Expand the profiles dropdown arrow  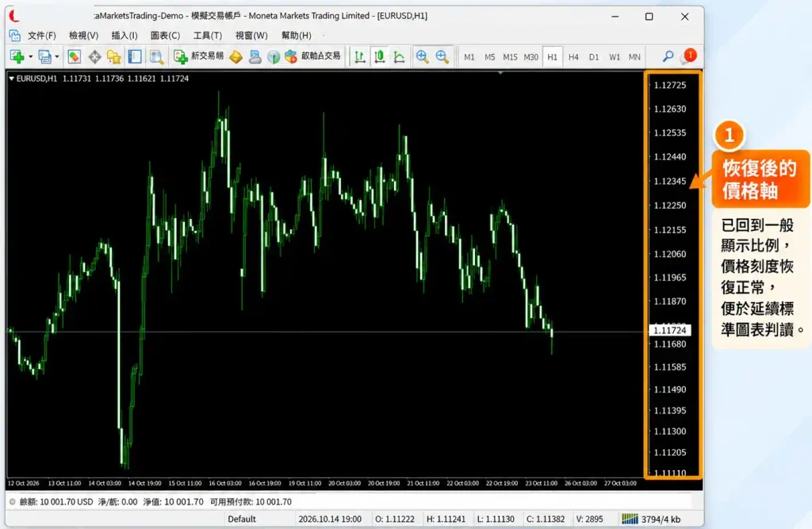pos(57,57)
